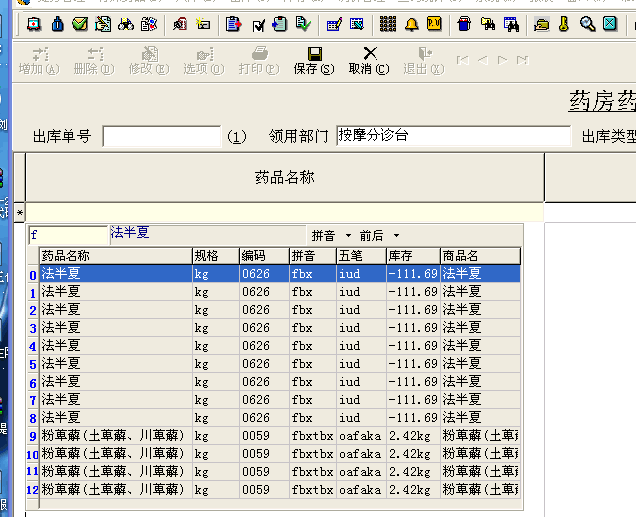Open the 拼音 input method dropdown
Image resolution: width=636 pixels, height=517 pixels.
point(331,235)
